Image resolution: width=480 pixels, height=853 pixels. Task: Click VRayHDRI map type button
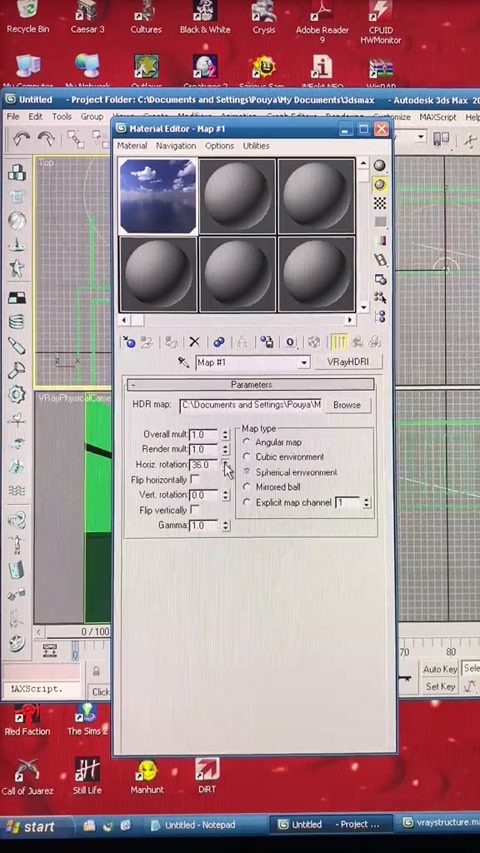click(x=348, y=362)
